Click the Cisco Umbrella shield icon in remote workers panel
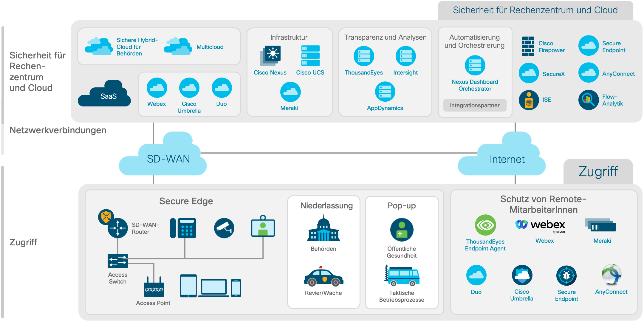The height and width of the screenshot is (322, 644). click(522, 275)
